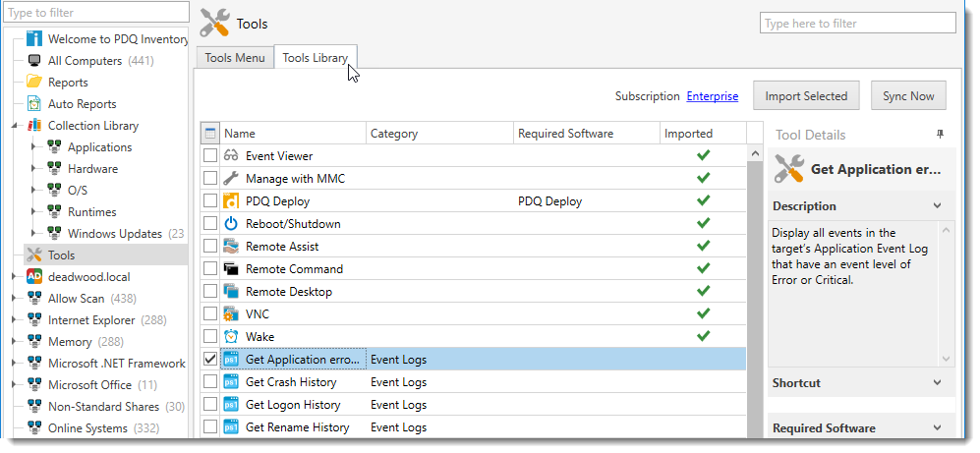Click the Remote Command console icon
The height and width of the screenshot is (453, 980).
[231, 268]
